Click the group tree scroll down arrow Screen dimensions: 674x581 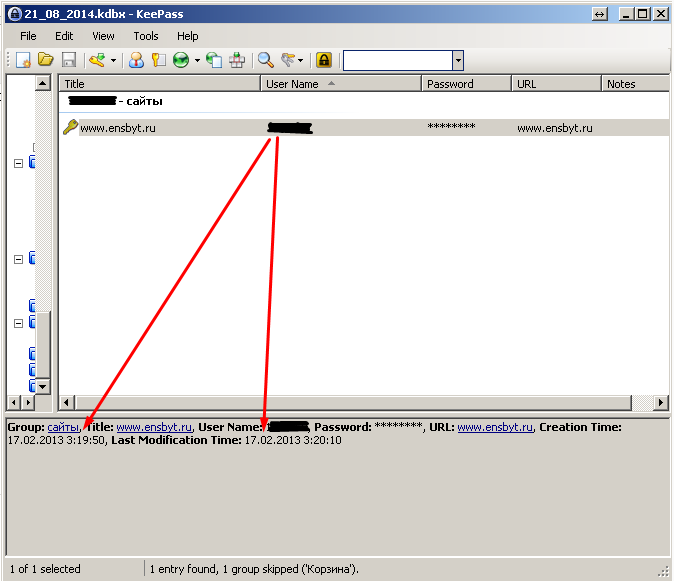pos(43,386)
